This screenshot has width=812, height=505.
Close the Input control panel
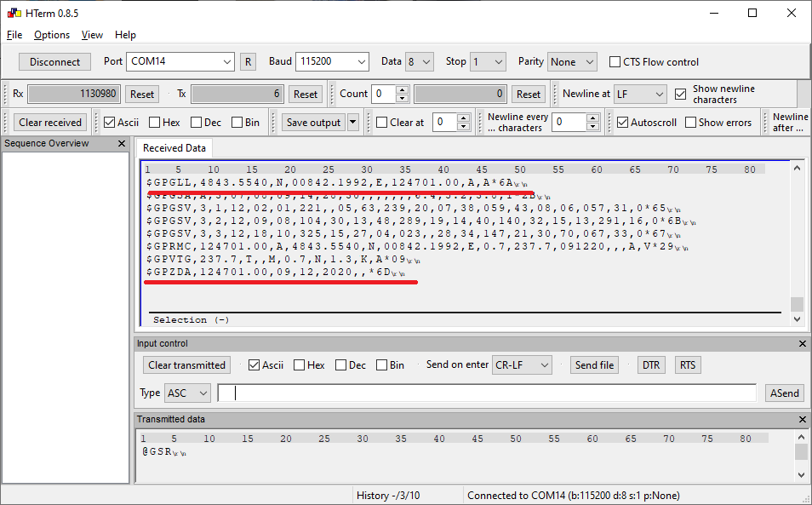(802, 344)
